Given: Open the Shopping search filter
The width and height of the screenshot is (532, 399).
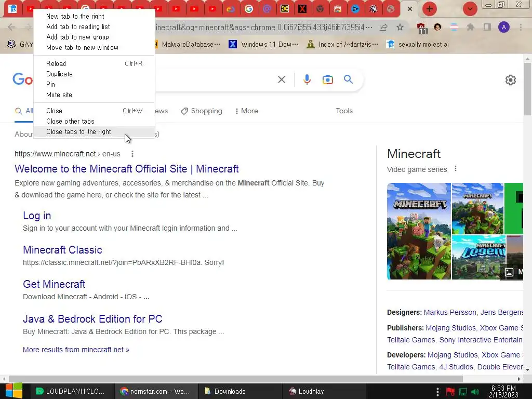Looking at the screenshot, I should click(202, 111).
